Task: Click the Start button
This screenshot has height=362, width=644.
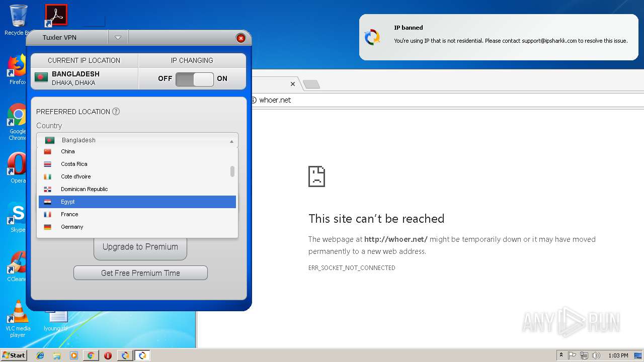Action: coord(14,355)
